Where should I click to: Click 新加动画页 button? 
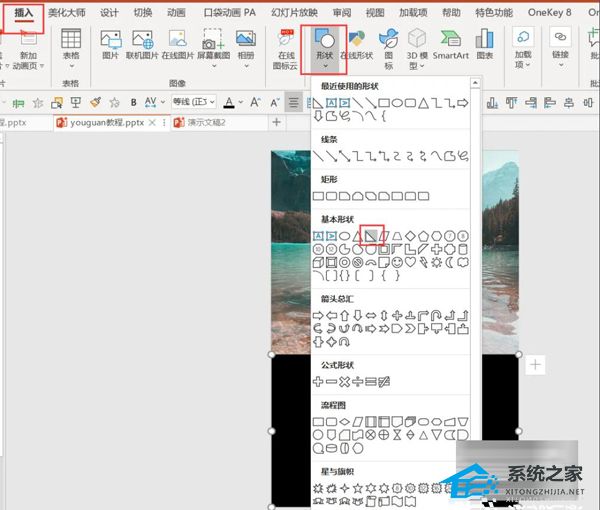[28, 50]
